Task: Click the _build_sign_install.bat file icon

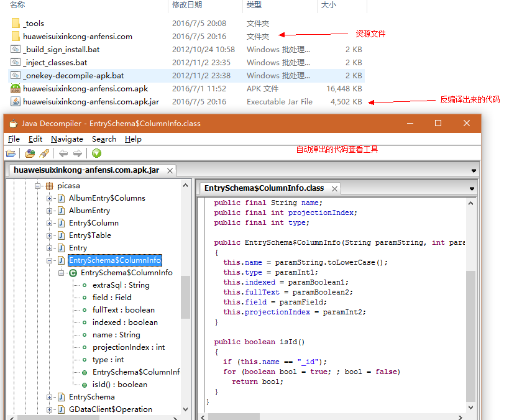Action: [x=16, y=49]
